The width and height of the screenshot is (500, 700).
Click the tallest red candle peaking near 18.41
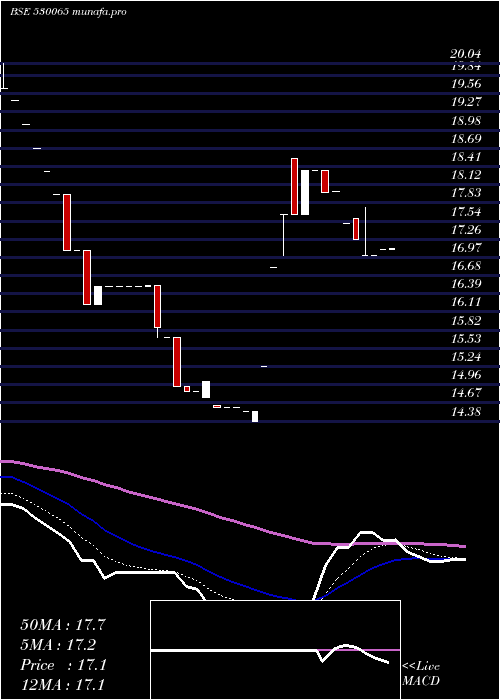point(294,186)
